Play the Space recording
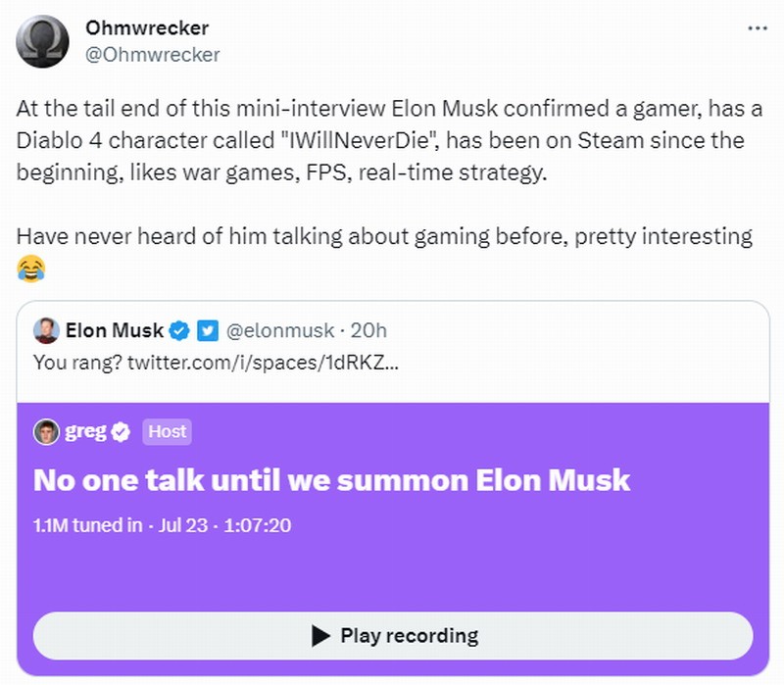The image size is (784, 685). point(393,635)
